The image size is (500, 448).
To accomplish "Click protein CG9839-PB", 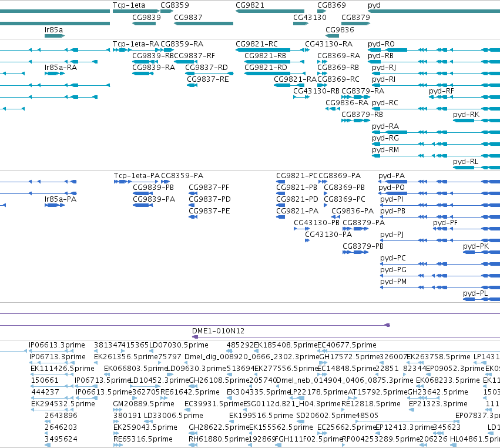I will (153, 188).
